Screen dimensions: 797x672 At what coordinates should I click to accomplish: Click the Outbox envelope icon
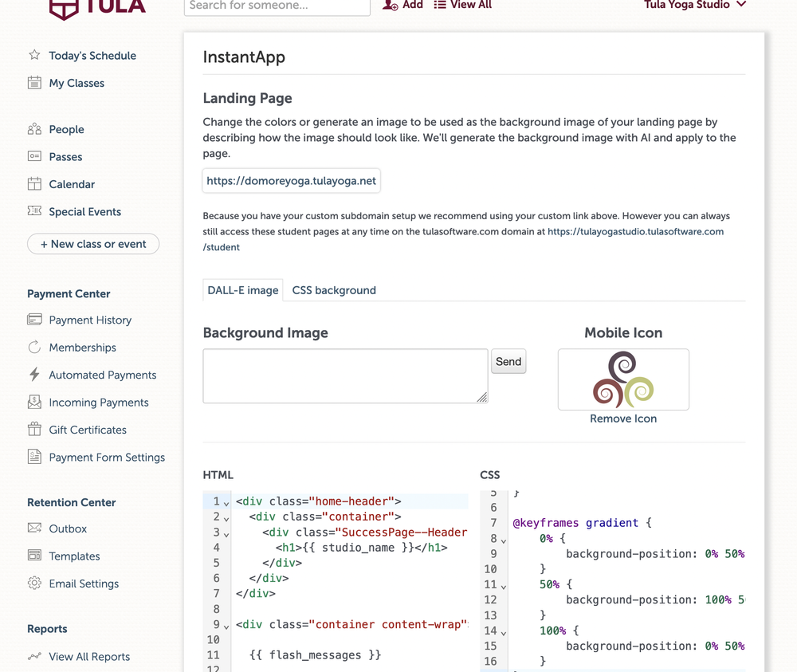(x=34, y=529)
